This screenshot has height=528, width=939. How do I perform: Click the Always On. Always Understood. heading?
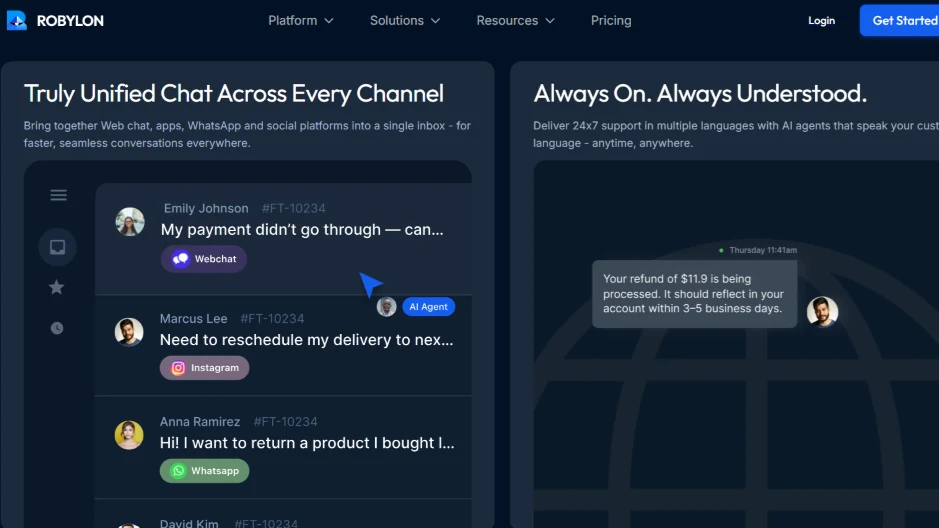700,93
